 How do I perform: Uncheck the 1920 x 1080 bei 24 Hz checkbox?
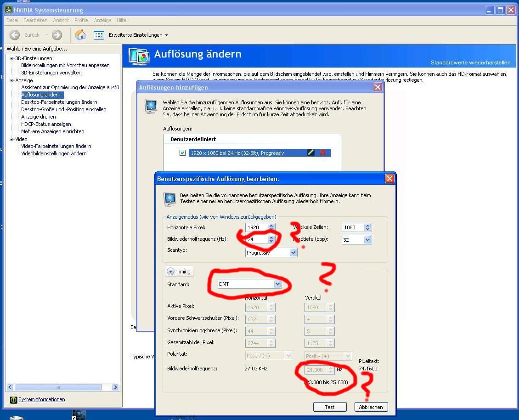click(x=182, y=153)
